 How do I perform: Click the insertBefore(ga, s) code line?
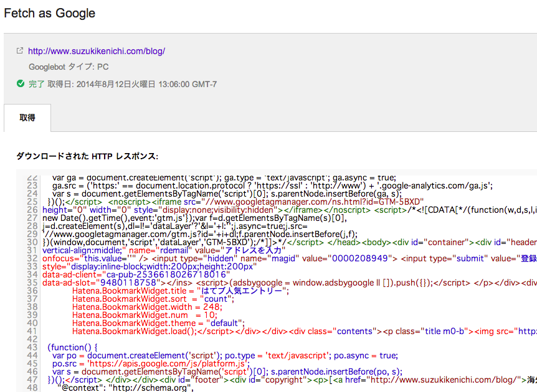point(227,194)
